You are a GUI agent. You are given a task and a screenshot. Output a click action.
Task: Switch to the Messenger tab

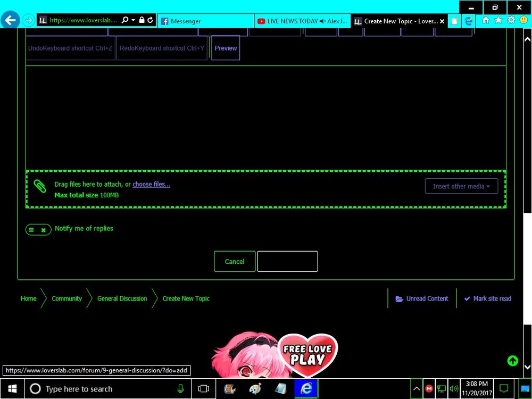[x=206, y=21]
